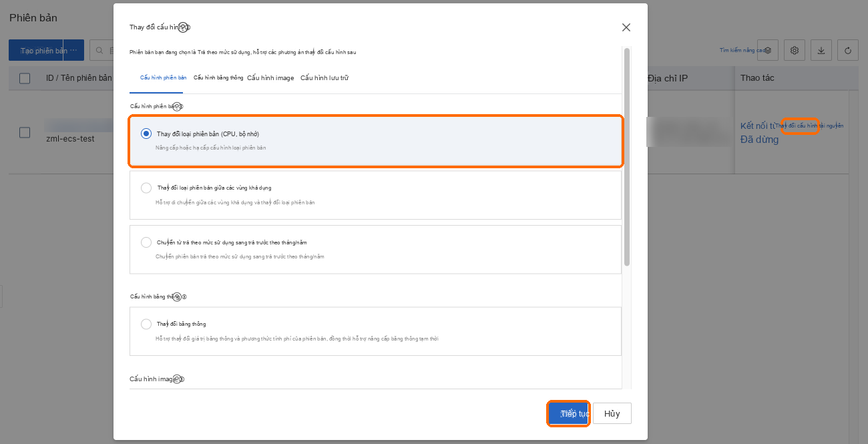868x444 pixels.
Task: Click Đã dừng link in Thao tác column
Action: (759, 140)
